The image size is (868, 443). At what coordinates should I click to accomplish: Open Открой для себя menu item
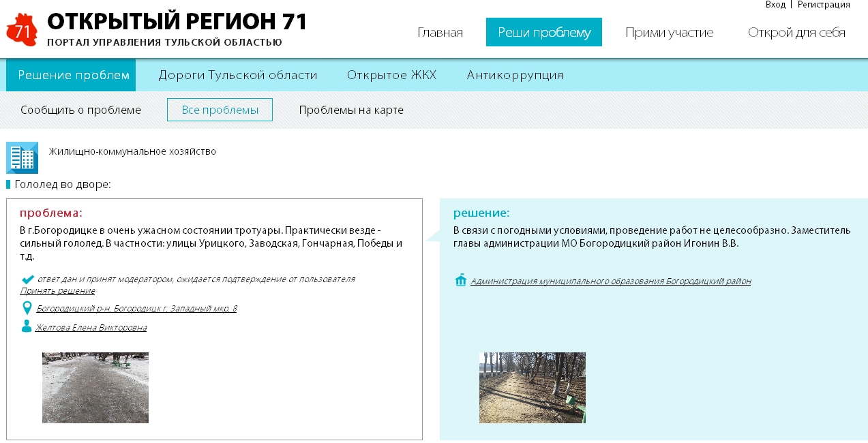(796, 32)
